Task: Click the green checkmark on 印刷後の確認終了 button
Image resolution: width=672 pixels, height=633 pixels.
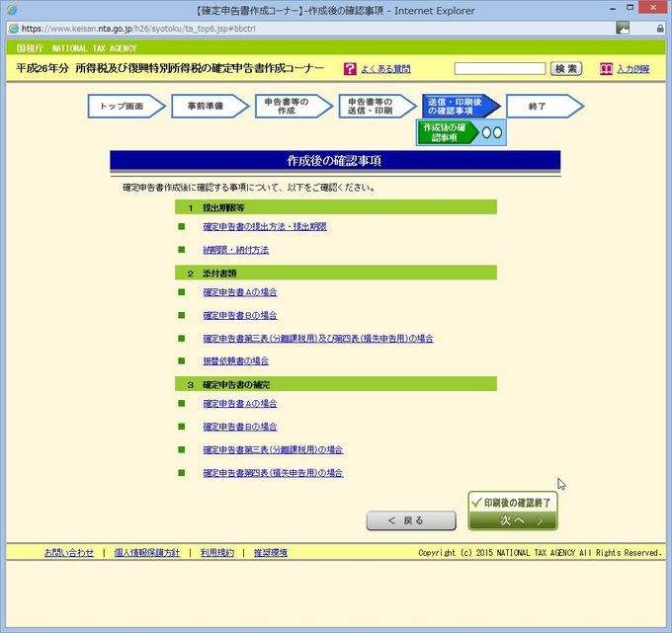Action: point(476,502)
